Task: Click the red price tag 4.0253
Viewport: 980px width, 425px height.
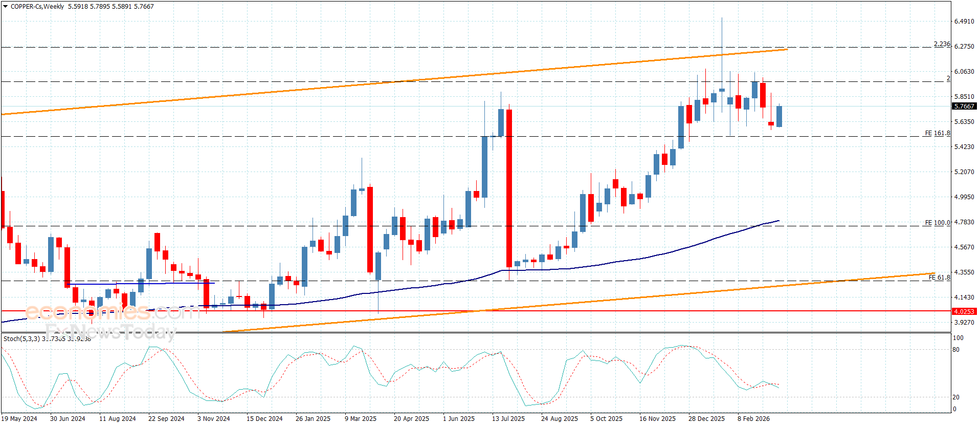Action: (x=964, y=311)
